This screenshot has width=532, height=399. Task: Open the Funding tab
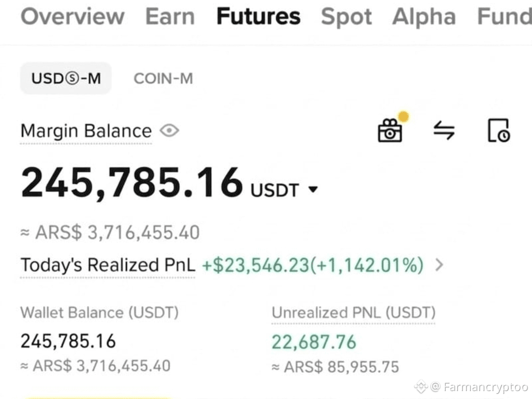click(x=504, y=16)
